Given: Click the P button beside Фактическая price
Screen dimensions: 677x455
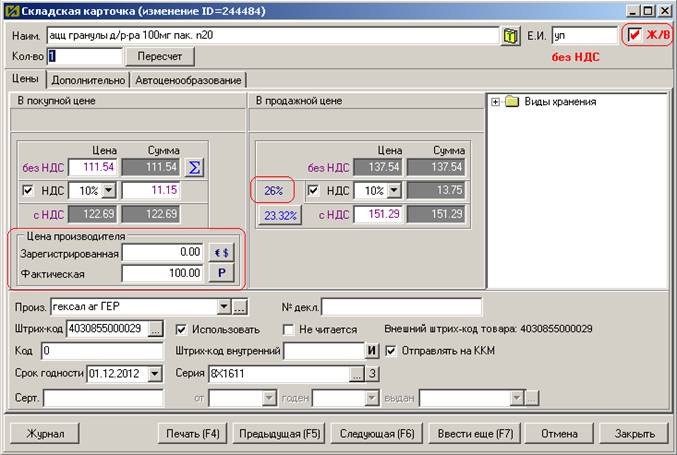Looking at the screenshot, I should (x=221, y=273).
